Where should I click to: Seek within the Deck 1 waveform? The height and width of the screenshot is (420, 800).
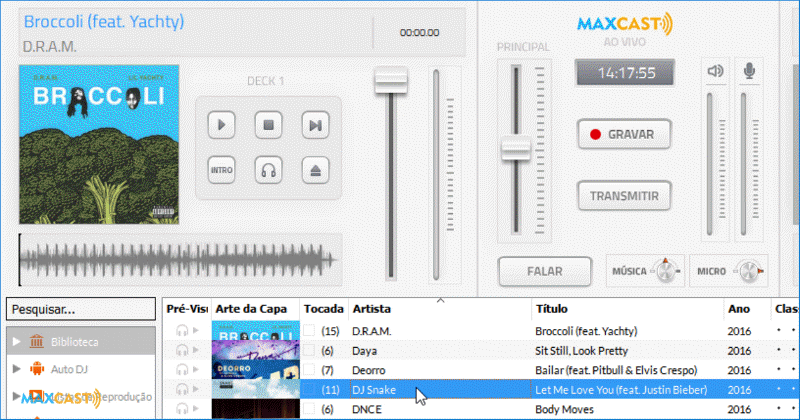tap(181, 259)
